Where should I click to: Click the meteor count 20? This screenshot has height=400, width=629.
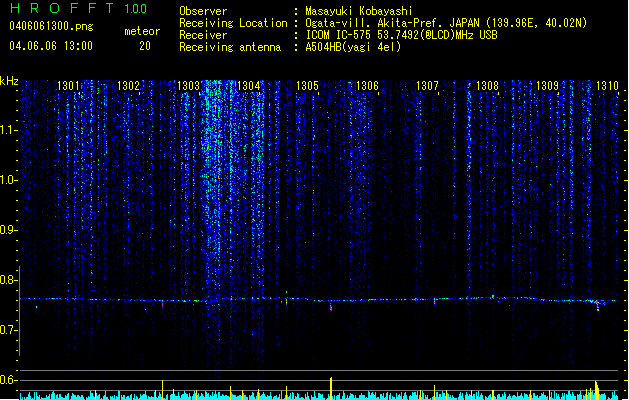tap(145, 46)
